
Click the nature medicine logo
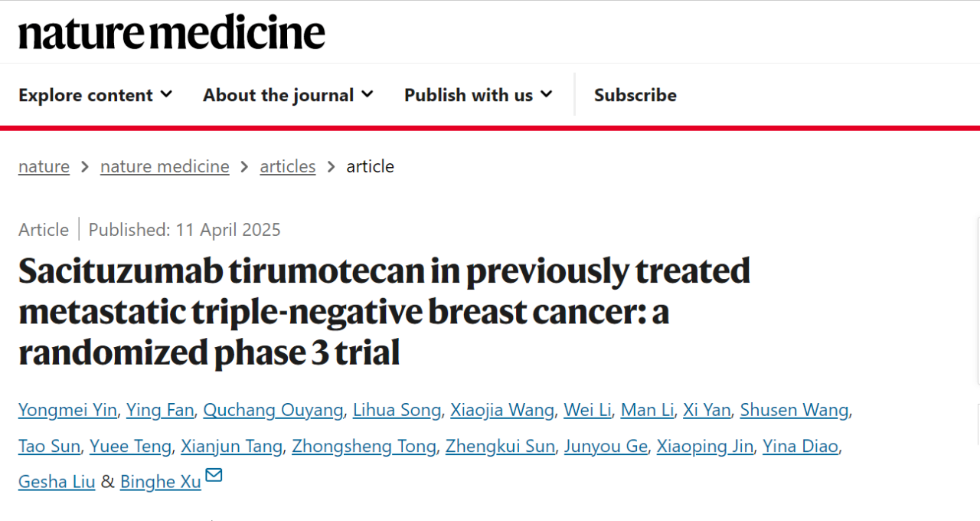coord(171,33)
